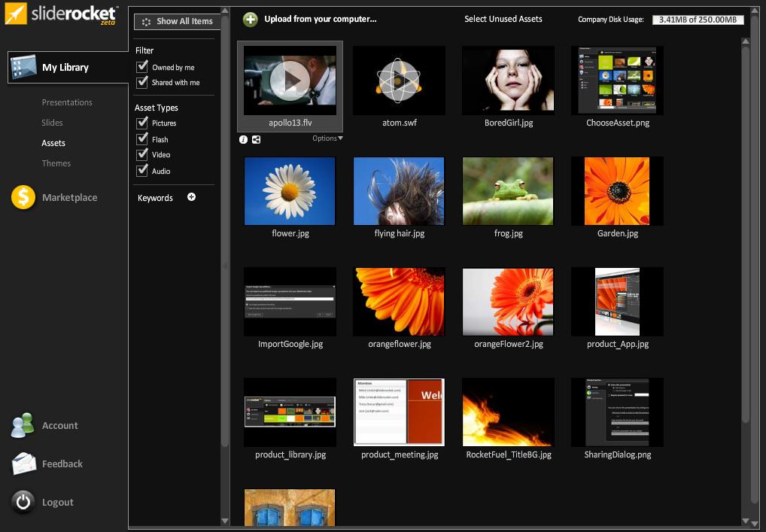This screenshot has height=532, width=766.
Task: Select the blue shutters window thumbnail
Action: pos(290,508)
